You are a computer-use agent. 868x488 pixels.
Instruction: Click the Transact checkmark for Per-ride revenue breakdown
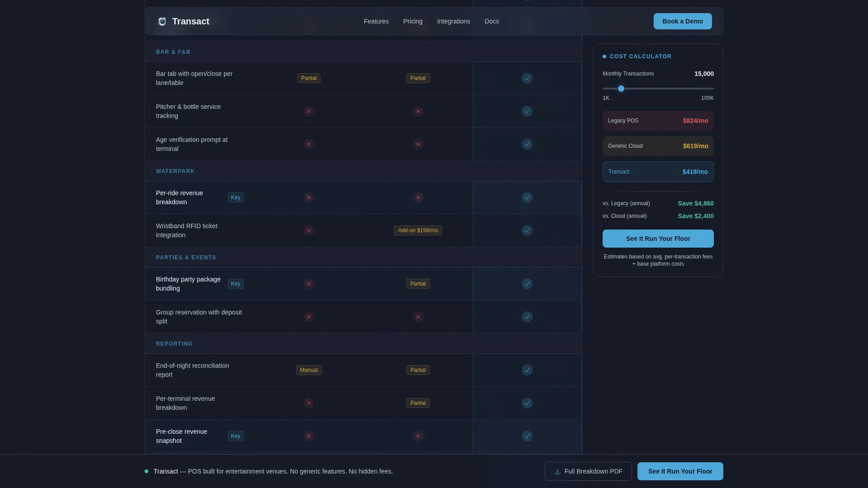tap(527, 197)
